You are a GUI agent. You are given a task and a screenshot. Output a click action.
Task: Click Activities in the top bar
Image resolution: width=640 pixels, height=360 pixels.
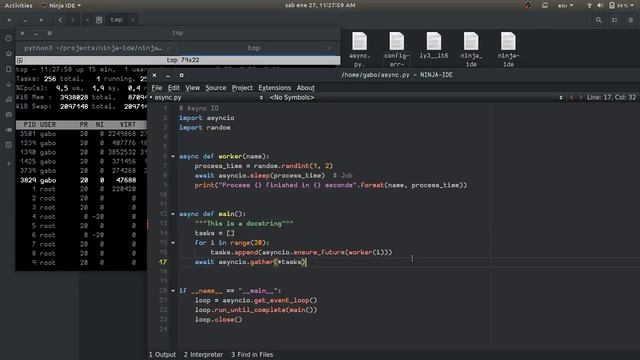[18, 5]
